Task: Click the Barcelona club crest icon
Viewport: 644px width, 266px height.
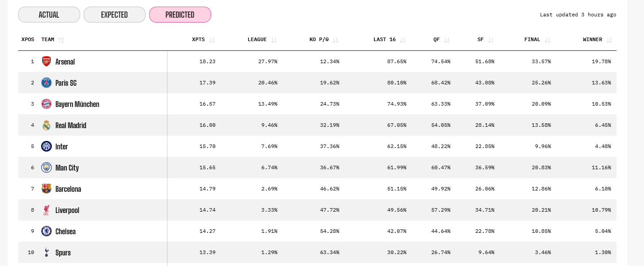Action: (46, 189)
